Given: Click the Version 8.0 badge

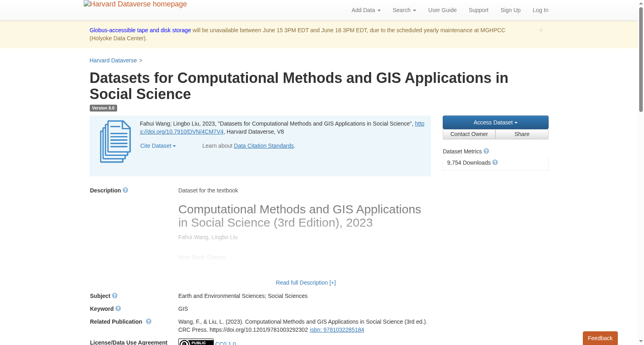Looking at the screenshot, I should (103, 108).
